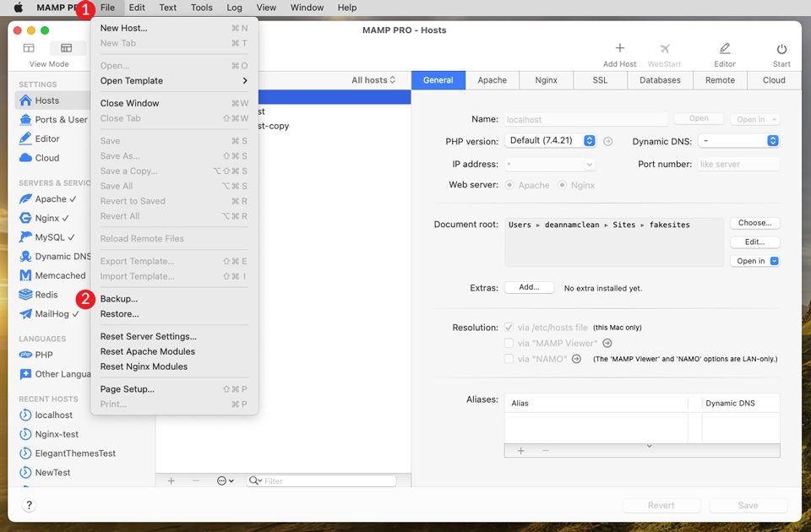Screen dimensions: 811x532
Task: Click the help question mark icon
Action: pyautogui.click(x=29, y=505)
